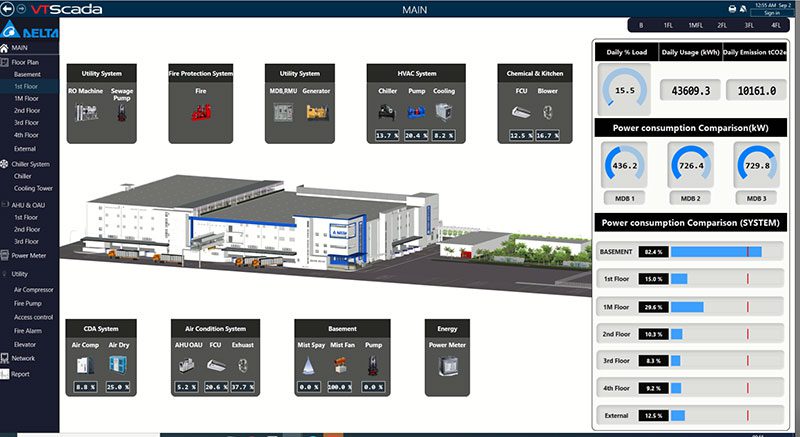The height and width of the screenshot is (437, 800).
Task: Open the Blower icon in Chemical & Kitchen
Action: point(547,112)
